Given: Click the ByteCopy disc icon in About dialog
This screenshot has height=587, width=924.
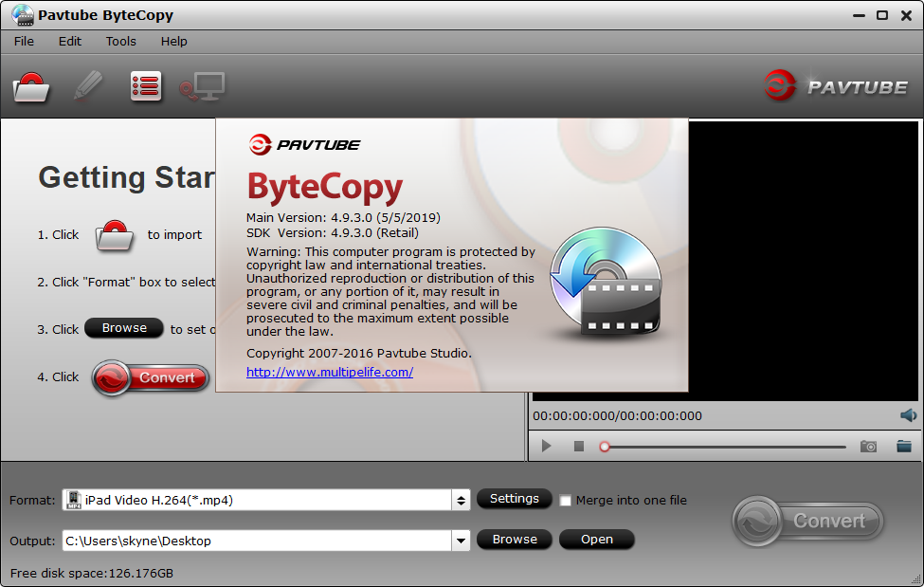Looking at the screenshot, I should point(606,282).
